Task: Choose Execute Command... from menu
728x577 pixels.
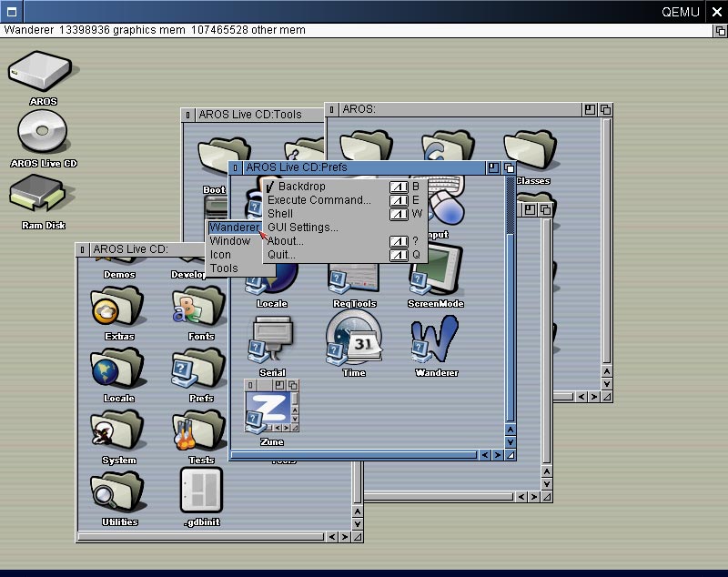Action: click(x=345, y=200)
